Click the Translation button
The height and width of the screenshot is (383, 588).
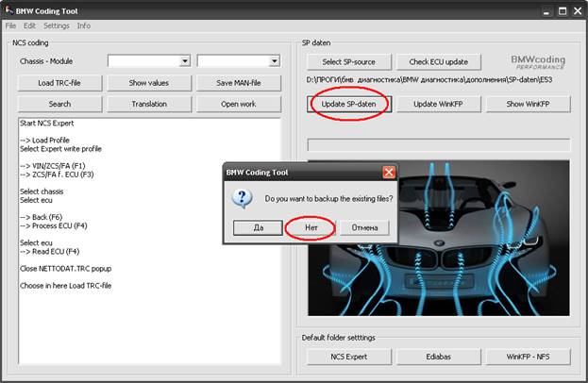tap(149, 104)
